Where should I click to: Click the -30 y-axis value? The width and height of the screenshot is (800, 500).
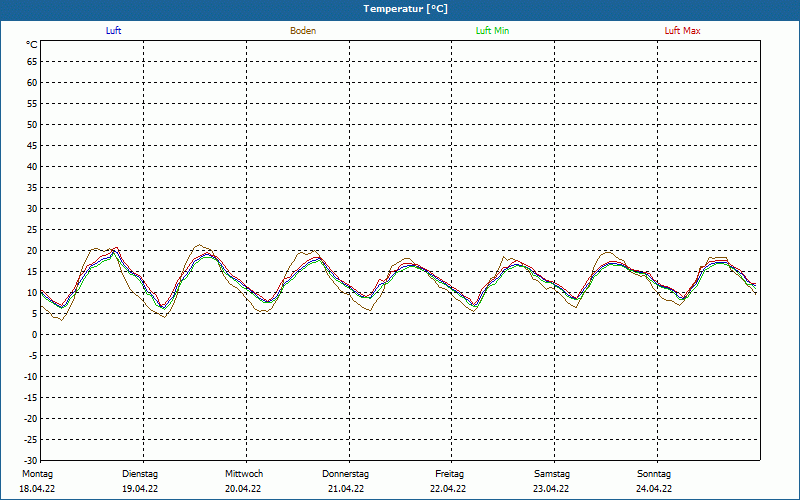pyautogui.click(x=31, y=460)
